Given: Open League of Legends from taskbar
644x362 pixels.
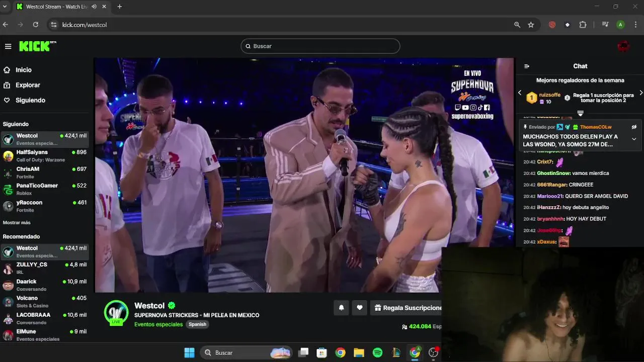Looking at the screenshot, I should 396,353.
